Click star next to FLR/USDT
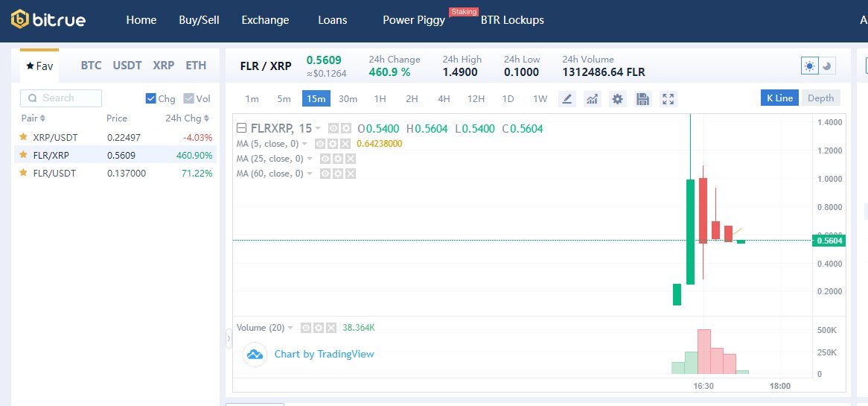Screen dimensions: 868x406 pyautogui.click(x=23, y=173)
